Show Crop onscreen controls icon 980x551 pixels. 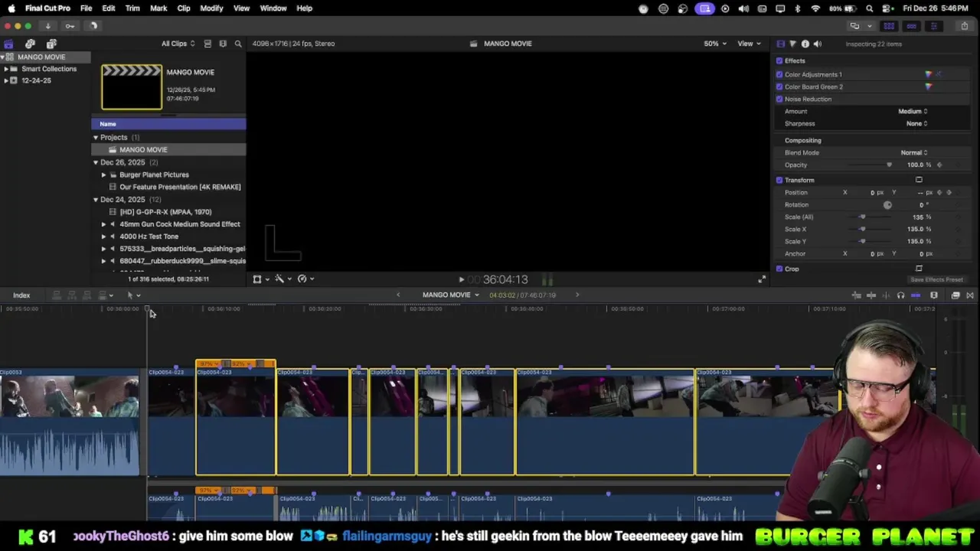tap(919, 269)
